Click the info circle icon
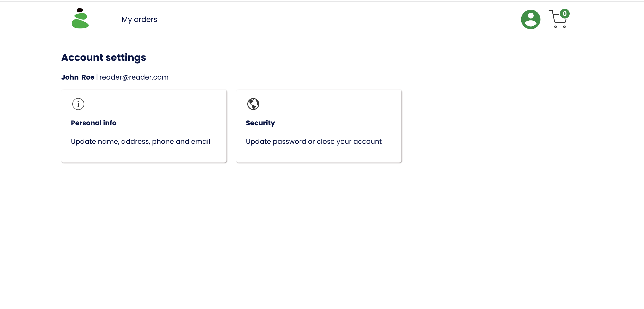Viewport: 644px width, 309px height. point(78,104)
